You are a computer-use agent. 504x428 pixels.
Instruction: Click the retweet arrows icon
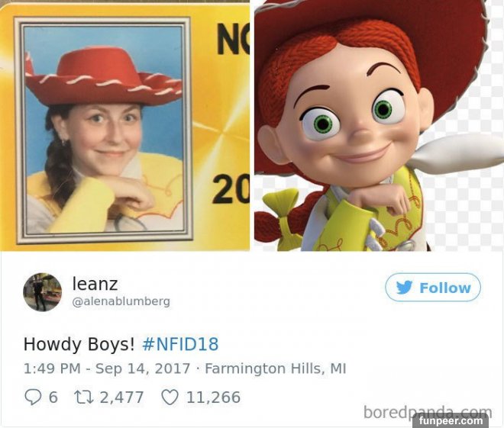84,397
